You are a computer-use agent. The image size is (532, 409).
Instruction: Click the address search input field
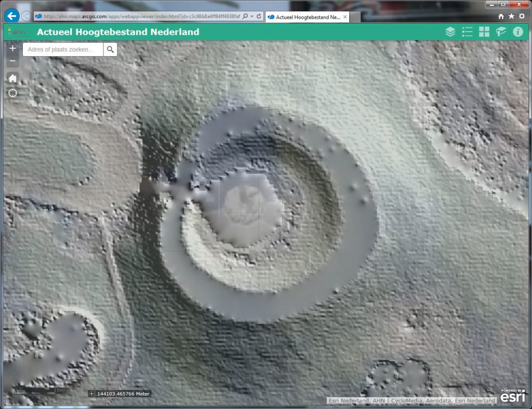[63, 49]
